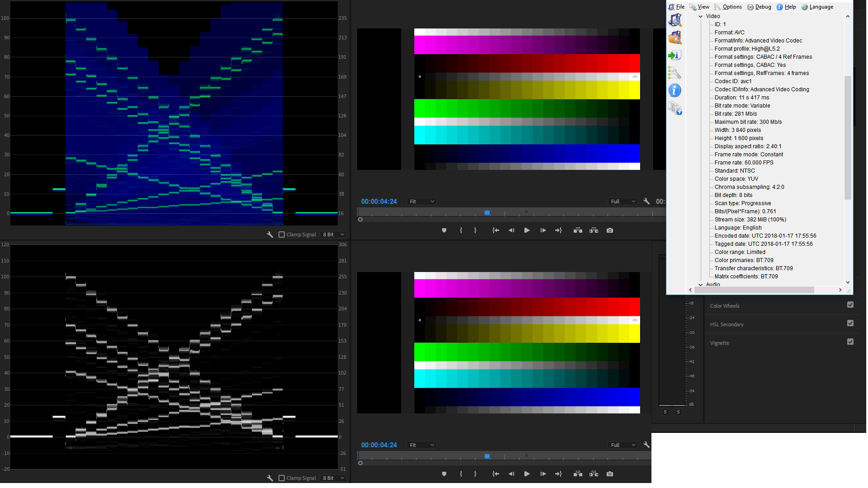Step back one frame in top monitor
868x488 pixels.
click(x=511, y=230)
